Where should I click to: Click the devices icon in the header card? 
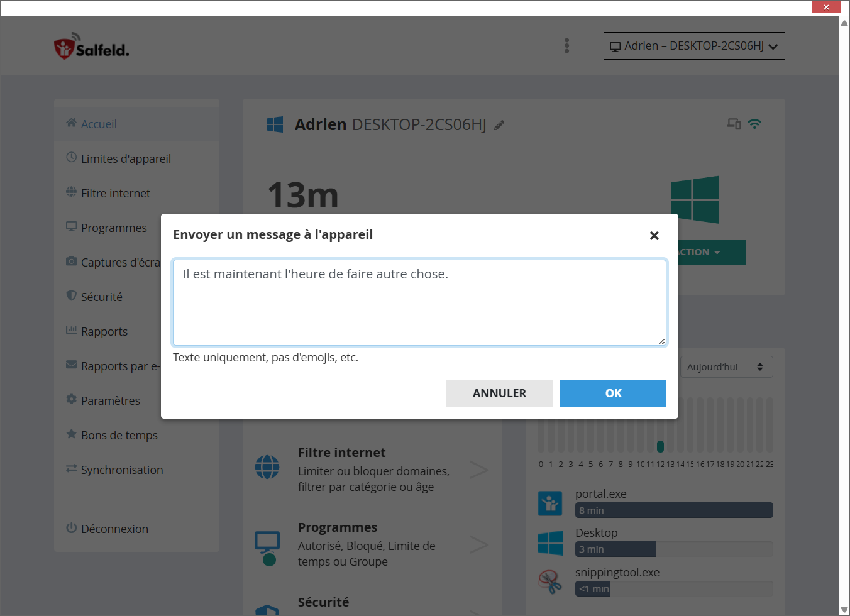[x=734, y=124]
